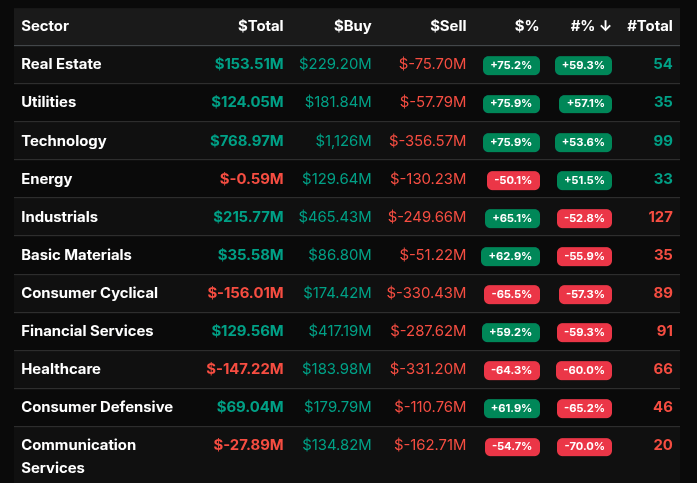Screen dimensions: 697x483
Task: Sort the table by the Sector column
Action: tap(45, 26)
